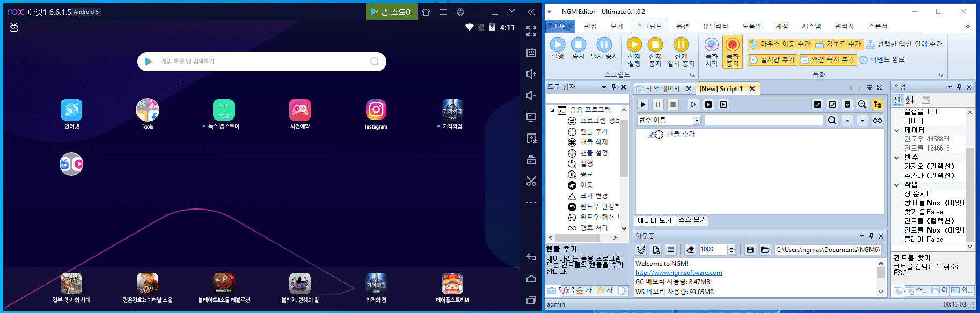
Task: Switch to the 유틸리티 ribbon tab
Action: point(715,26)
